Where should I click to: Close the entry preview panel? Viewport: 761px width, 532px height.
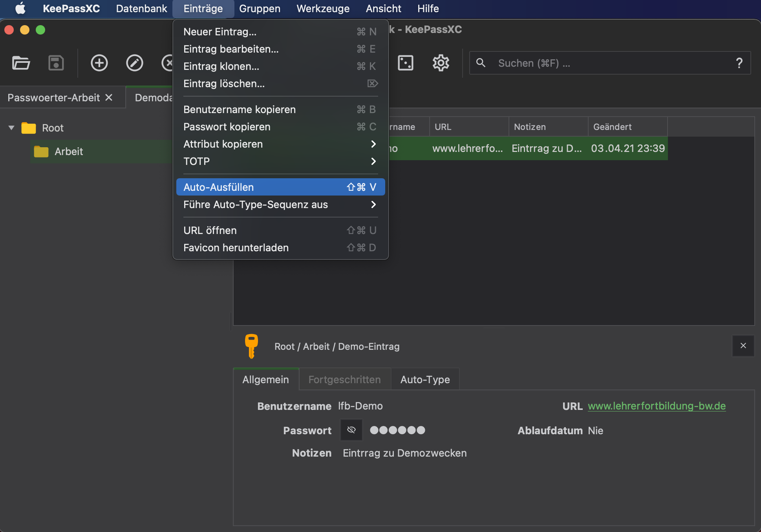[743, 346]
